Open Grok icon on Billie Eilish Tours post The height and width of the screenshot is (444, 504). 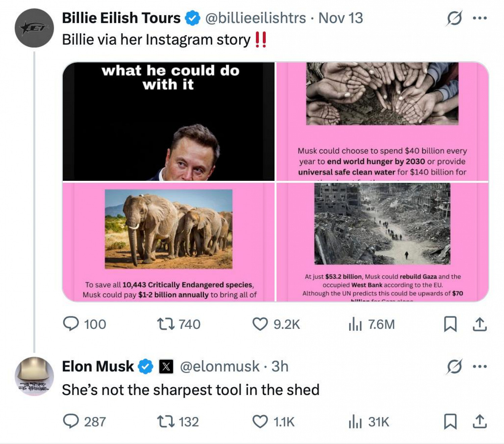tap(454, 18)
